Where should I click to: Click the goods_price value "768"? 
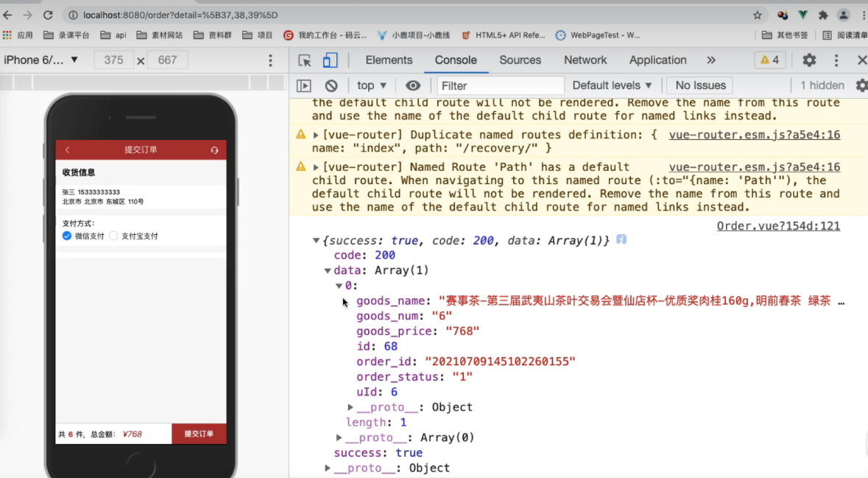coord(462,331)
